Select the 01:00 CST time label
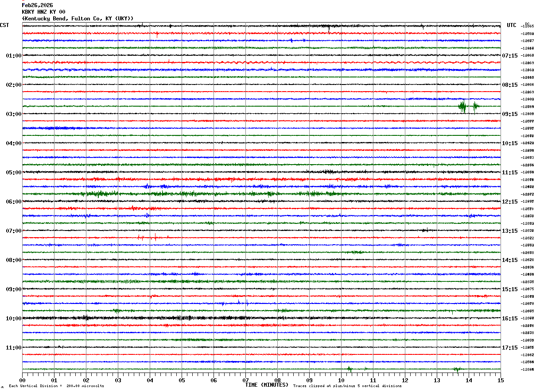Image resolution: width=536 pixels, height=392 pixels. [14, 56]
